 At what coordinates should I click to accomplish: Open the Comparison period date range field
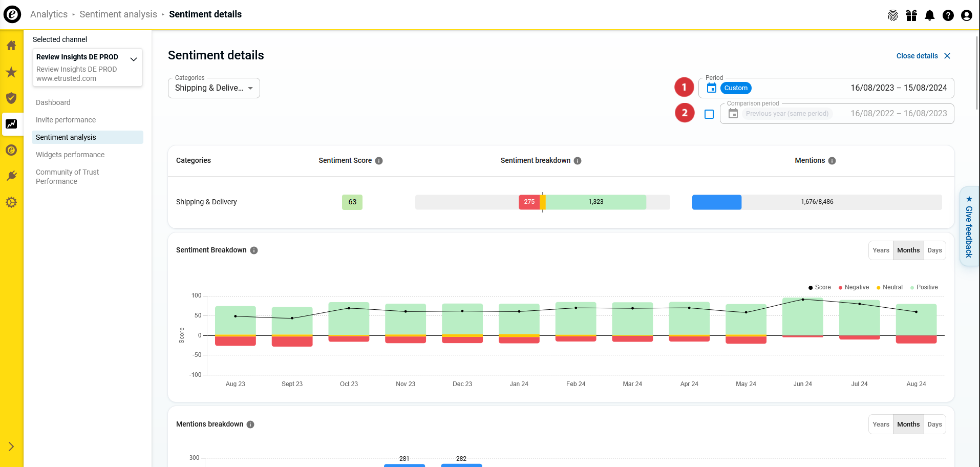click(x=837, y=114)
